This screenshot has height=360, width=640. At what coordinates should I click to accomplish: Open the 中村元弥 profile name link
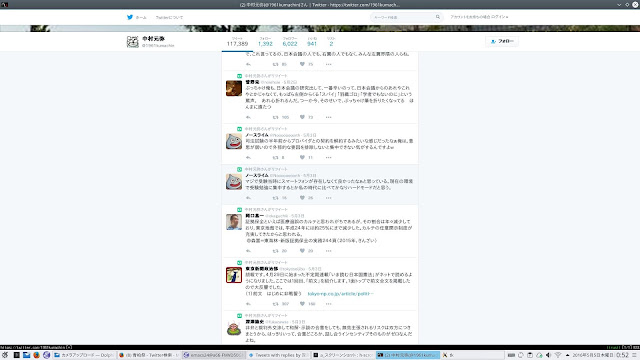153,38
